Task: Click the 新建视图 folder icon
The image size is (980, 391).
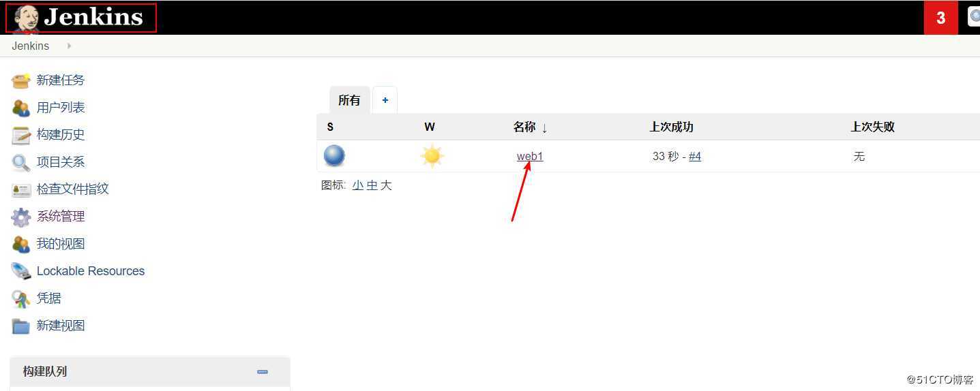Action: 21,326
